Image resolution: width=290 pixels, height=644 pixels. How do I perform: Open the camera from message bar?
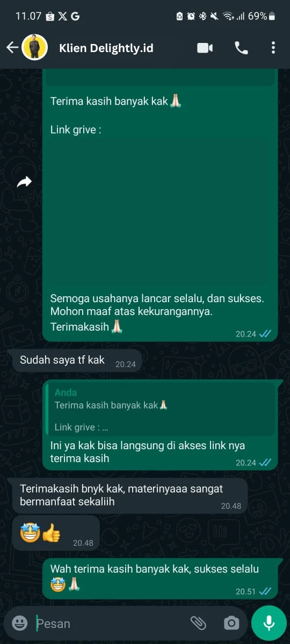coord(231,623)
